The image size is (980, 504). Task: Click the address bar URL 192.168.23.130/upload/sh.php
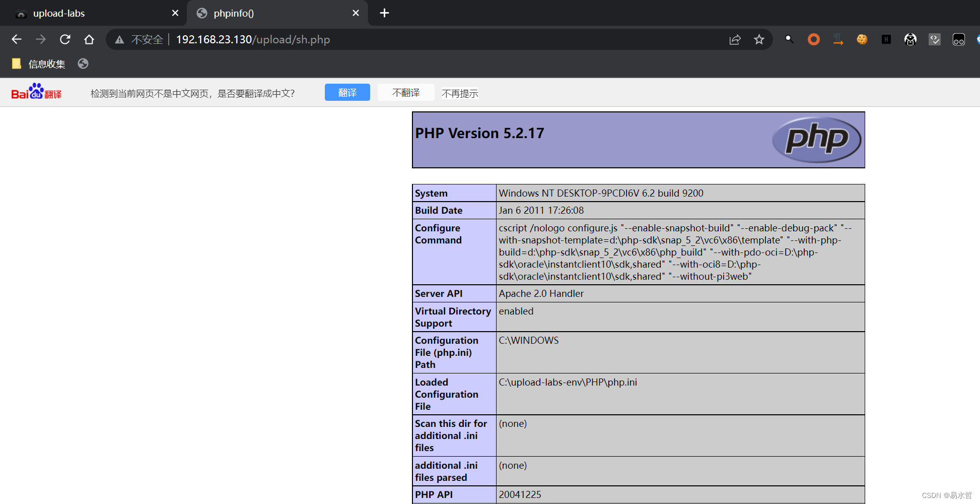253,39
